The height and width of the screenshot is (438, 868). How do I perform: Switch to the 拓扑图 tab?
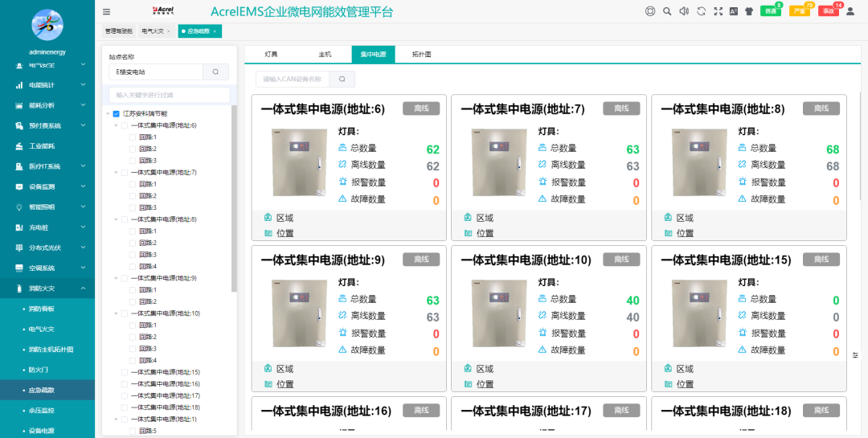(422, 55)
